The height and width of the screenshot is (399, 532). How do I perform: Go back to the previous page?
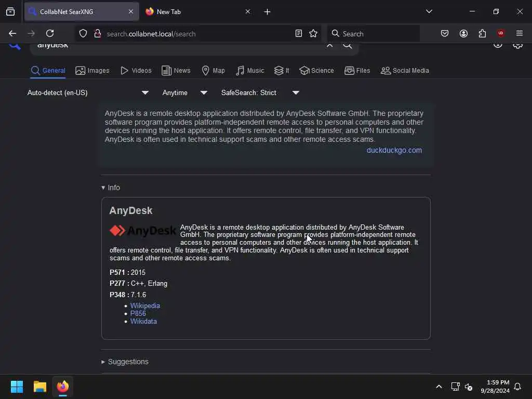coord(12,33)
